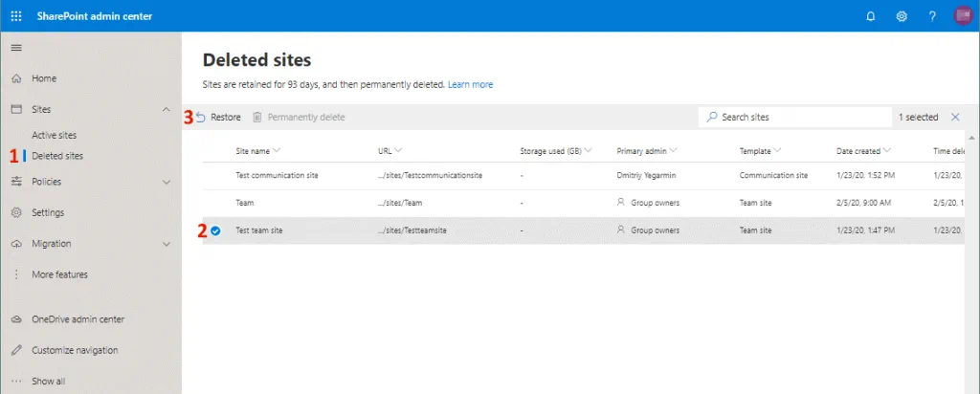The image size is (980, 394).
Task: Go to Active sites
Action: 54,136
